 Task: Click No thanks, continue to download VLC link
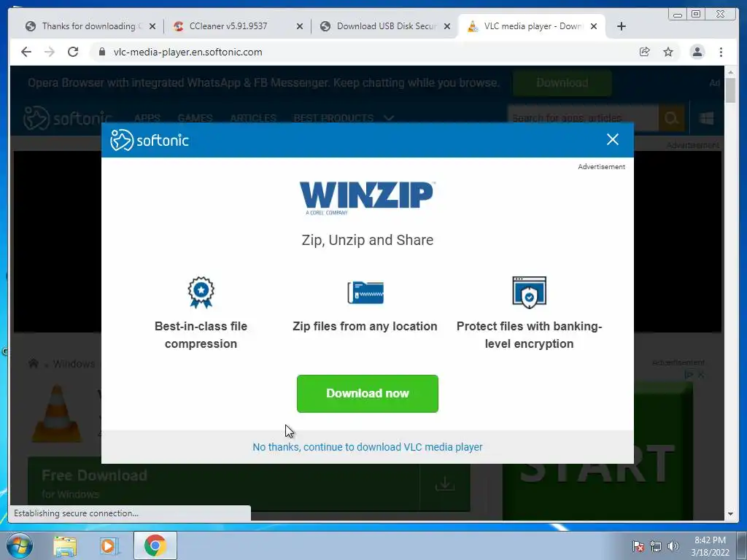pos(368,447)
